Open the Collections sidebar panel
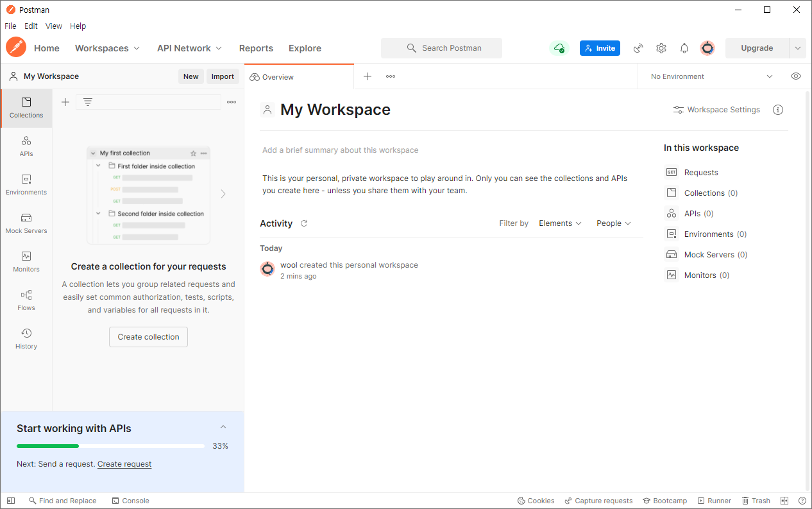 coord(26,108)
